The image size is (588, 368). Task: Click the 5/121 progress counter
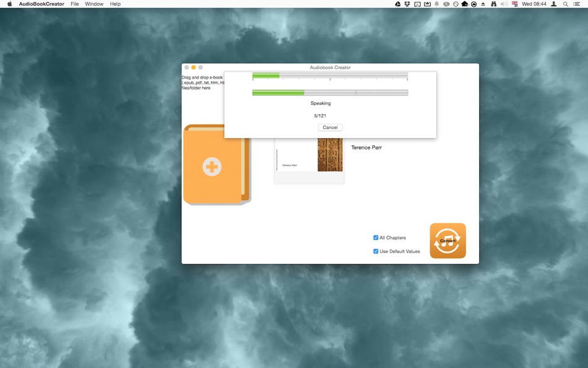[x=320, y=116]
